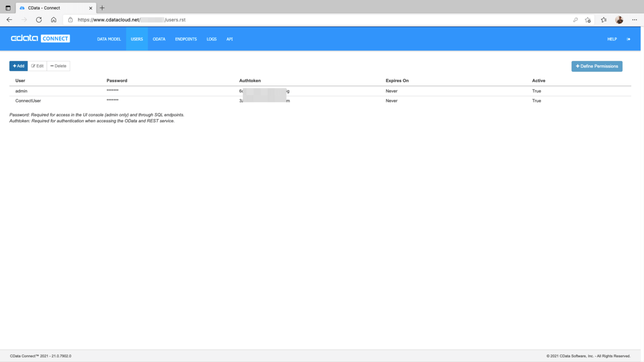Open the HELP link
Screen dimensions: 644x362
pyautogui.click(x=612, y=39)
